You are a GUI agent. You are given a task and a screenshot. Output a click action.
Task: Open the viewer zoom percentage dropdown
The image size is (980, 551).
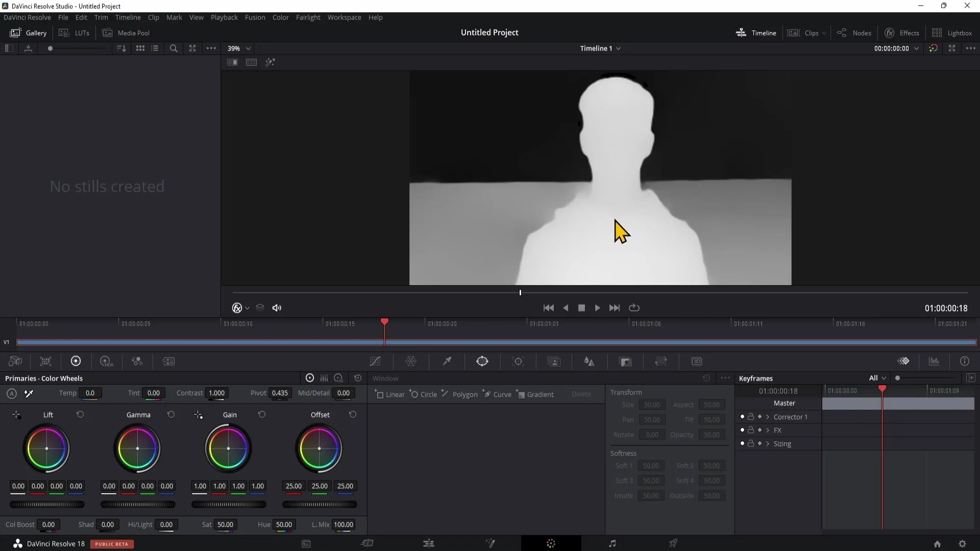239,48
